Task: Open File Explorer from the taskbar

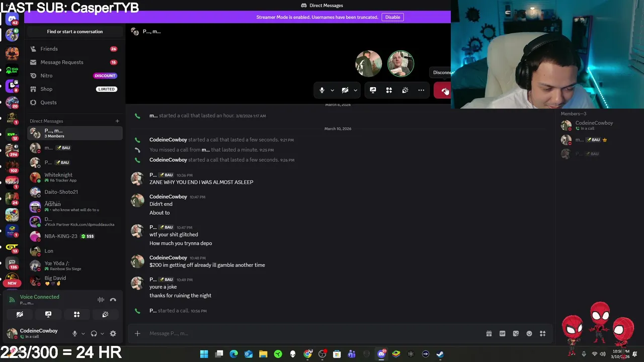Action: (263, 354)
